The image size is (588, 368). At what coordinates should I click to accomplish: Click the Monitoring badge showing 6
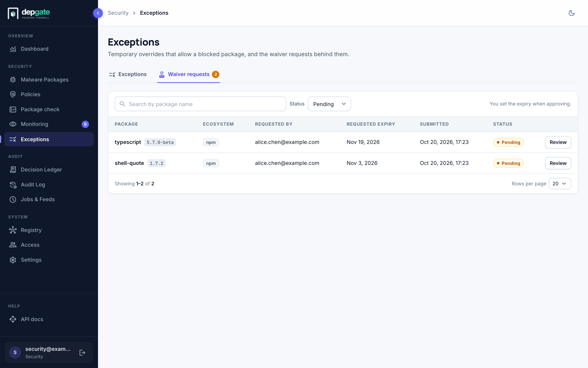[x=85, y=124]
